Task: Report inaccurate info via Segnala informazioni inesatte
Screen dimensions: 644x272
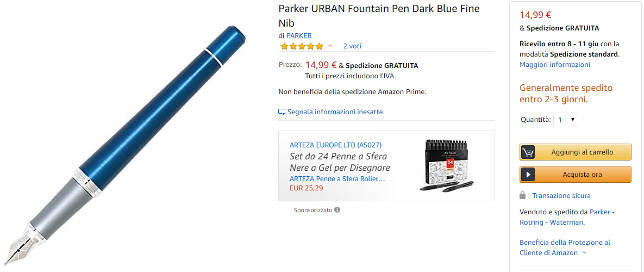Action: click(336, 112)
